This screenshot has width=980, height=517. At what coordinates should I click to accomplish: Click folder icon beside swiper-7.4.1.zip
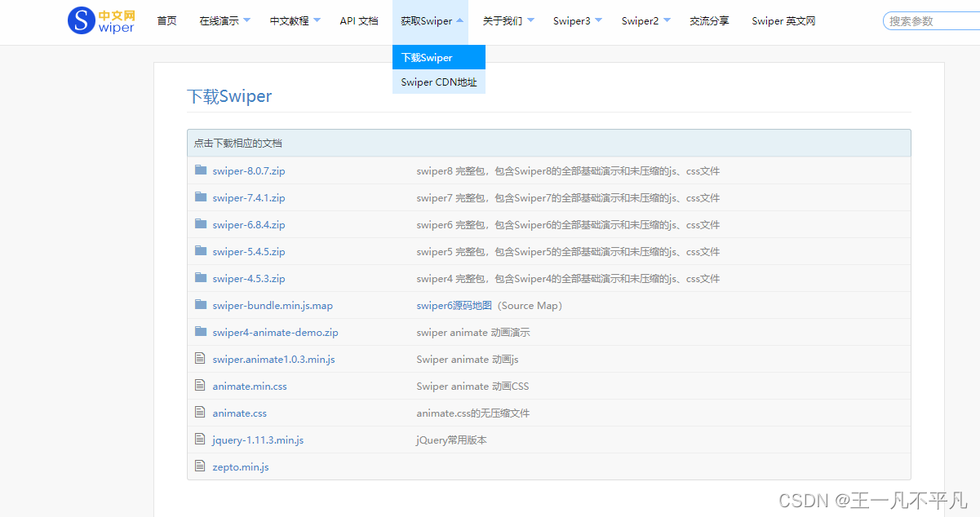pyautogui.click(x=201, y=197)
